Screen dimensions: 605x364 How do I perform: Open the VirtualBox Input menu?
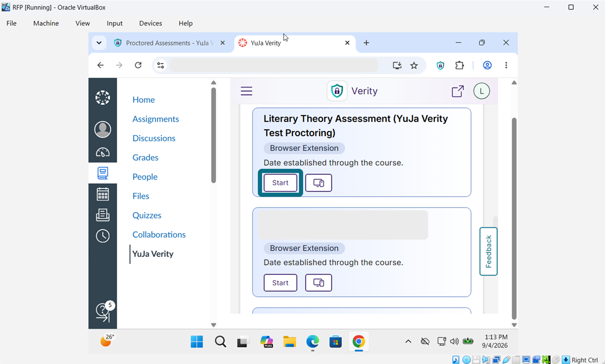[x=114, y=23]
